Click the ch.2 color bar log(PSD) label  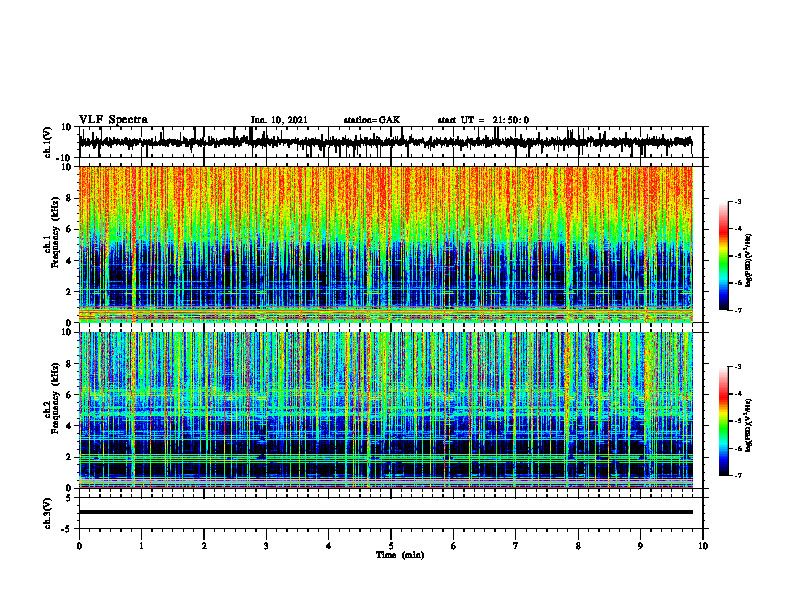(749, 425)
